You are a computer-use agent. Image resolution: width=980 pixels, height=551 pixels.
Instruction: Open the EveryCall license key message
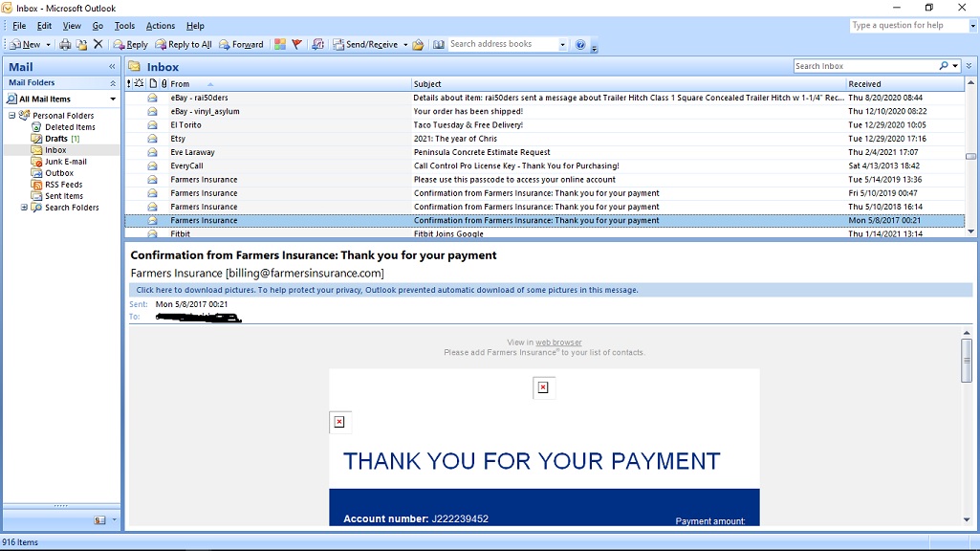(x=544, y=165)
